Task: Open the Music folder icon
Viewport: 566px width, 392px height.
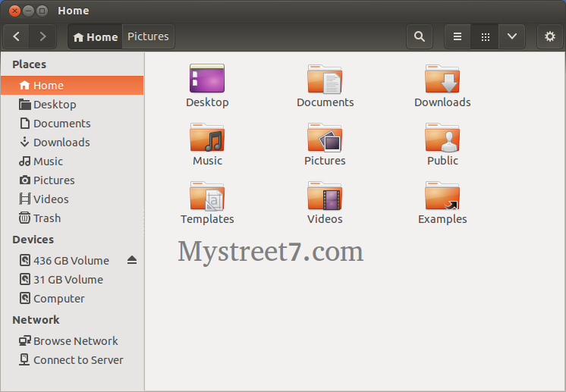Action: (207, 137)
